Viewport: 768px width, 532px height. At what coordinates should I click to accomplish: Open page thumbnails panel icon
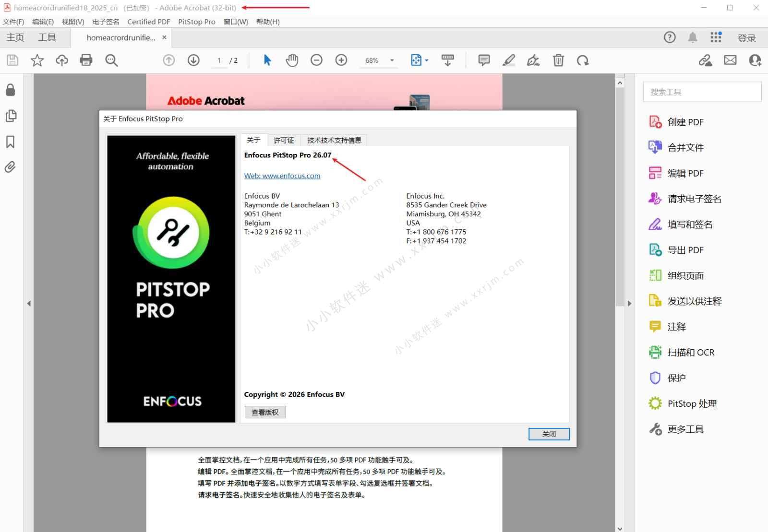point(11,116)
